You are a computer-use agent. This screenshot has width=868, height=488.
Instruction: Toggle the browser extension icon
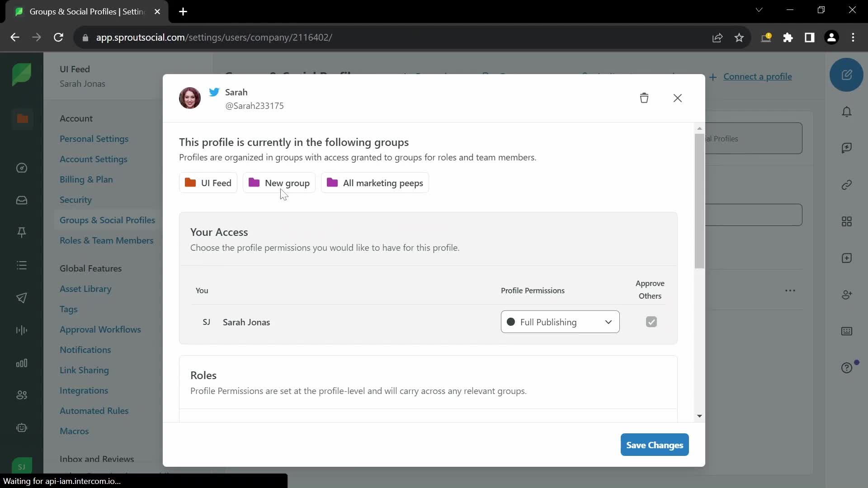[x=789, y=37]
